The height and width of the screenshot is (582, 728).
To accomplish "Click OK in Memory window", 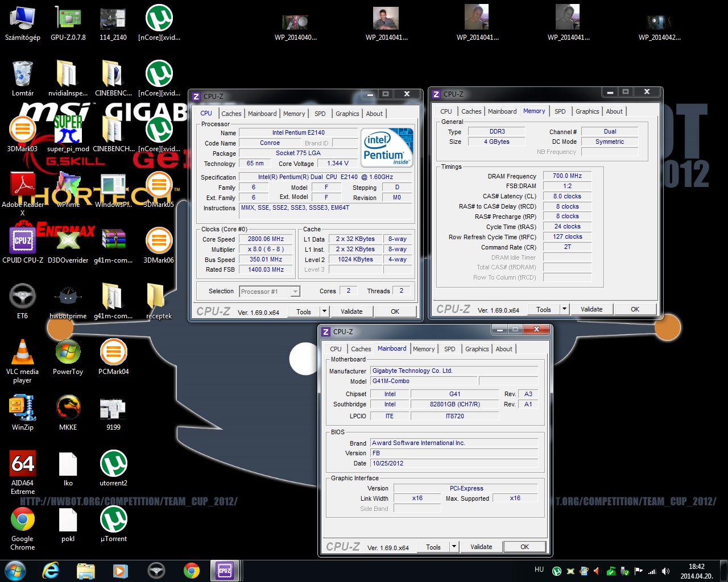I will pos(635,309).
